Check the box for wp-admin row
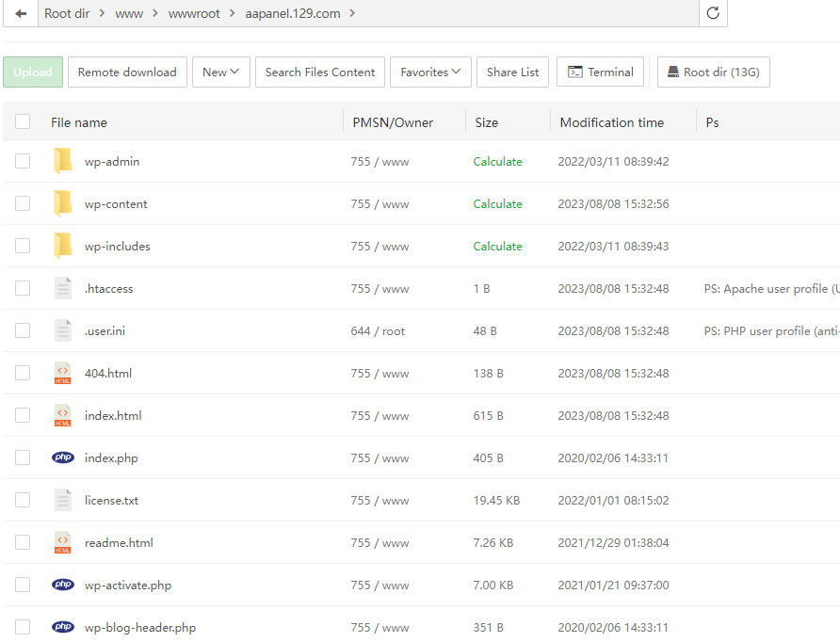The image size is (840, 642). tap(23, 161)
